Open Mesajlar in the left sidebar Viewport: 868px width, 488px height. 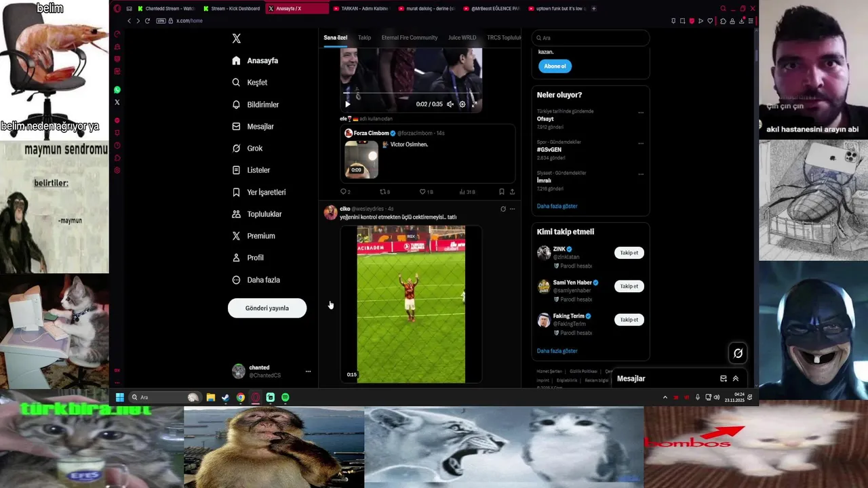[252, 126]
